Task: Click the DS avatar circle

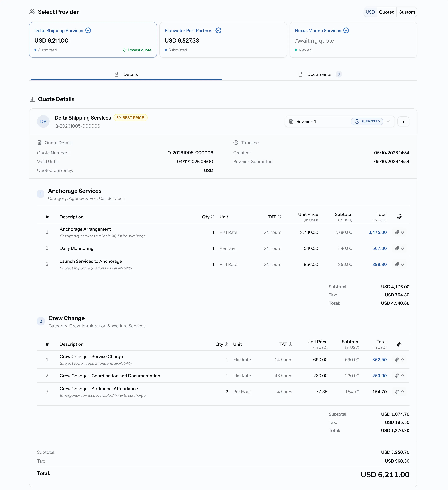Action: (43, 122)
